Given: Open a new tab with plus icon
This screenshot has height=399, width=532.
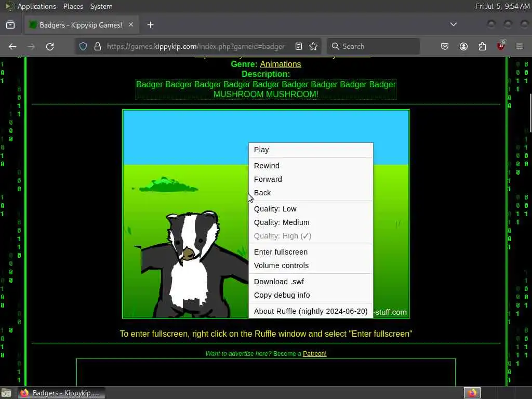Looking at the screenshot, I should [150, 25].
